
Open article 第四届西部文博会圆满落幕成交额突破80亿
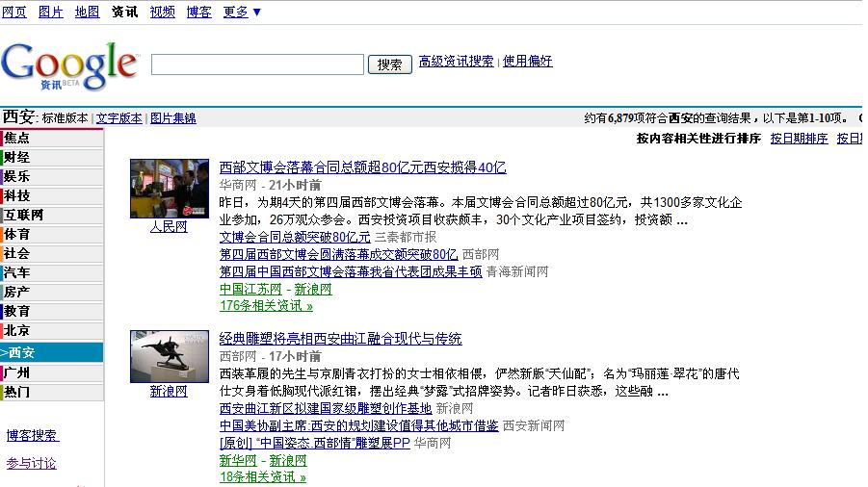coord(339,254)
